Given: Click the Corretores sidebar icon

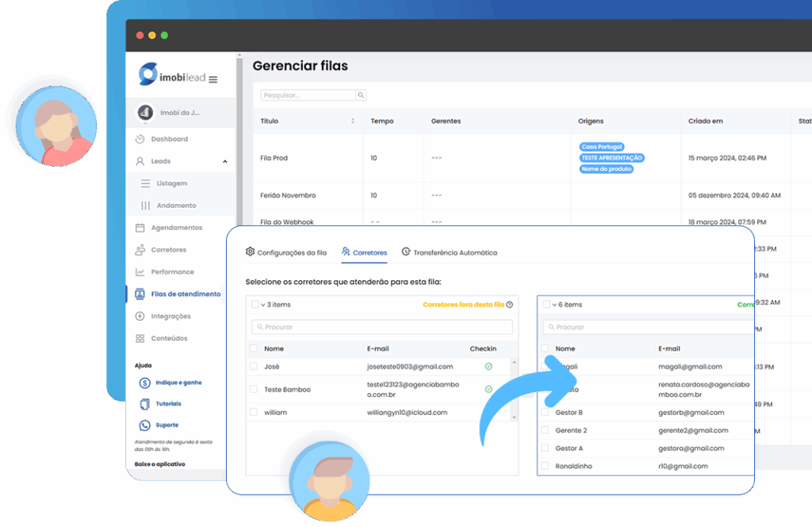Looking at the screenshot, I should 140,250.
